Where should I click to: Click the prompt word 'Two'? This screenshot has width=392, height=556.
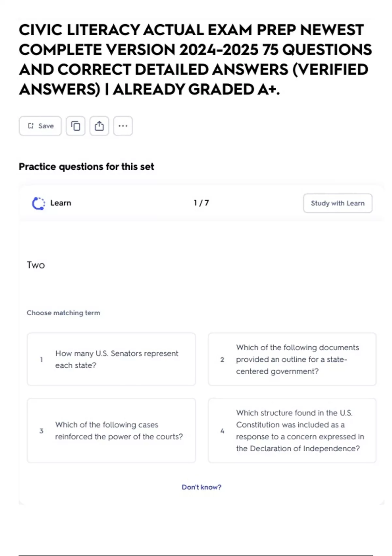coord(36,265)
